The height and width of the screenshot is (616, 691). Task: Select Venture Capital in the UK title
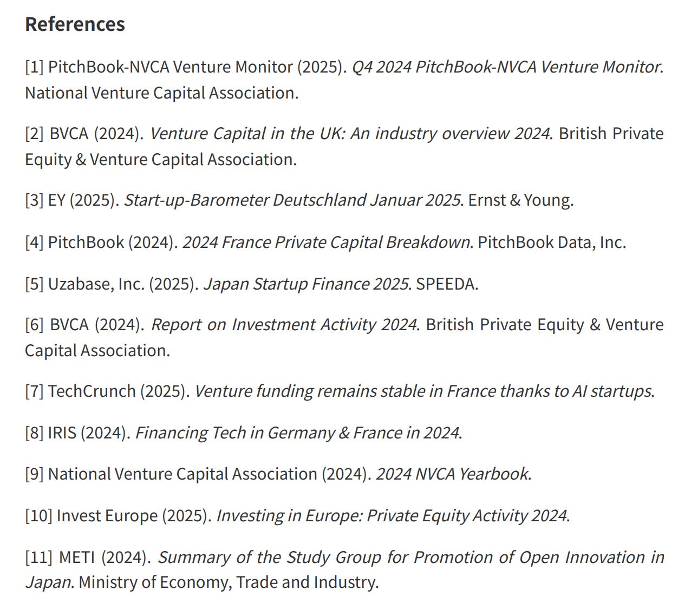coord(350,133)
